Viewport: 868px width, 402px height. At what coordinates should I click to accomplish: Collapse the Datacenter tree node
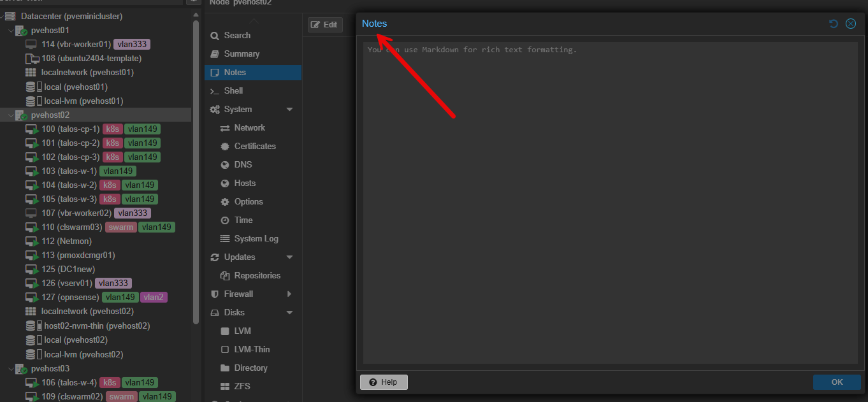tap(2, 16)
